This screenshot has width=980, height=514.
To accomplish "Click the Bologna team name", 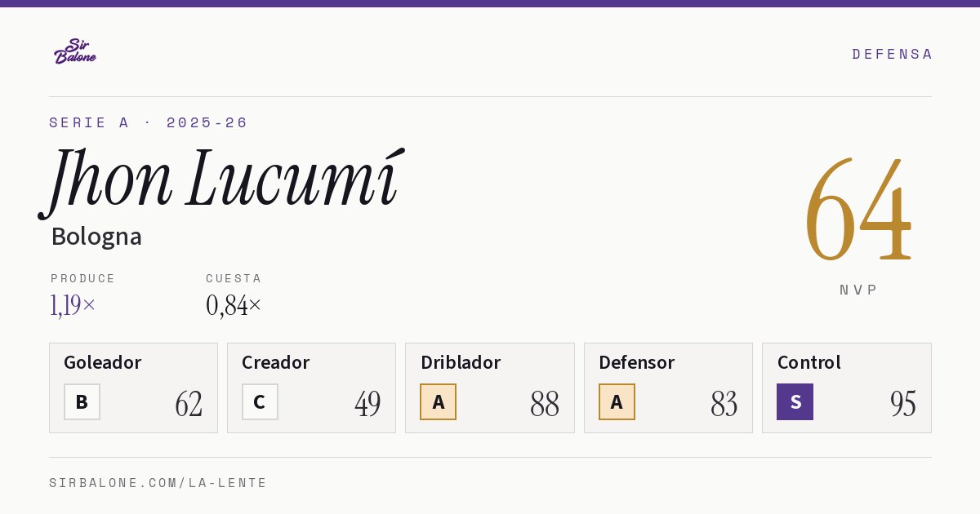I will [96, 237].
